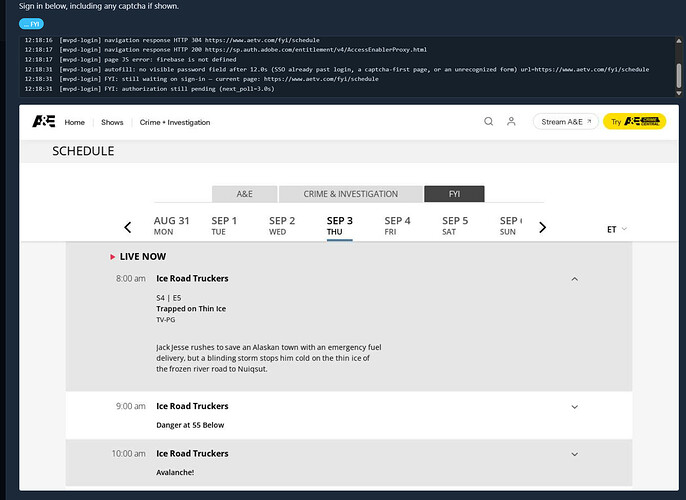This screenshot has height=500, width=686.
Task: Click the Stream A&E button
Action: pyautogui.click(x=566, y=122)
